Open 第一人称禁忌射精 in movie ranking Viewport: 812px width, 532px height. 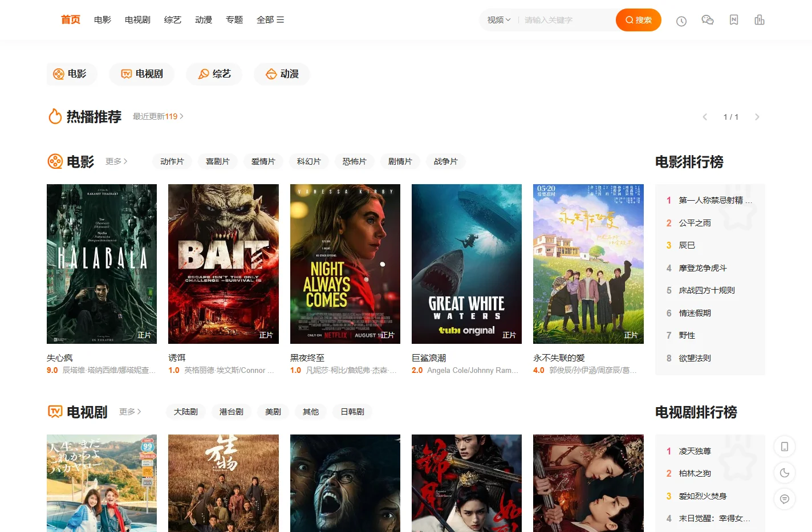coord(715,200)
